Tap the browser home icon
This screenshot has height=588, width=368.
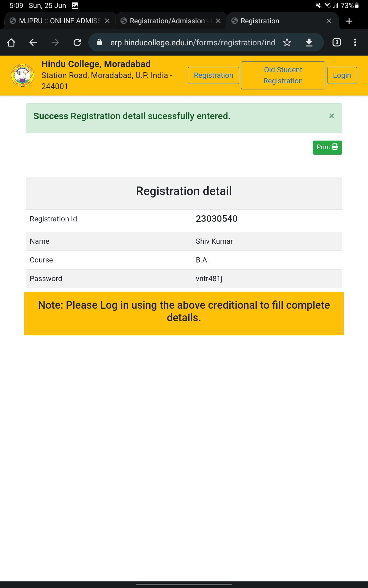(11, 42)
